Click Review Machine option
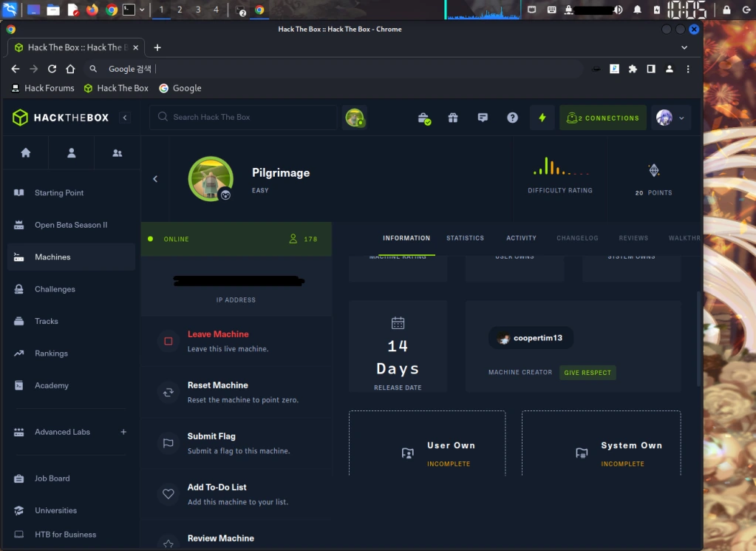 click(x=236, y=538)
